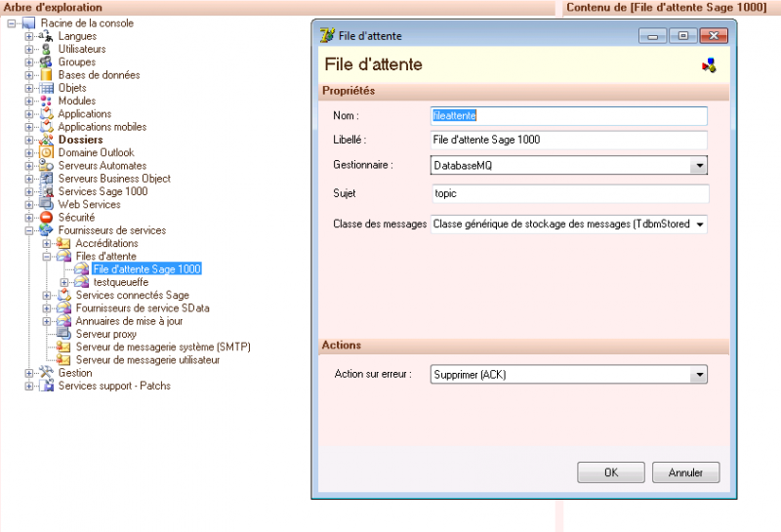781x532 pixels.
Task: Select the Serveur proxy tree item
Action: [x=106, y=334]
